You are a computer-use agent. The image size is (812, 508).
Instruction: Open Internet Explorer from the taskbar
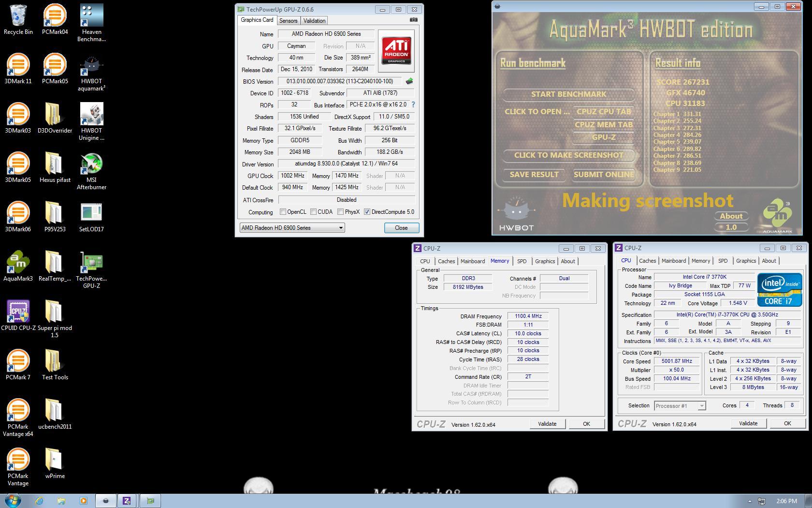(x=39, y=501)
